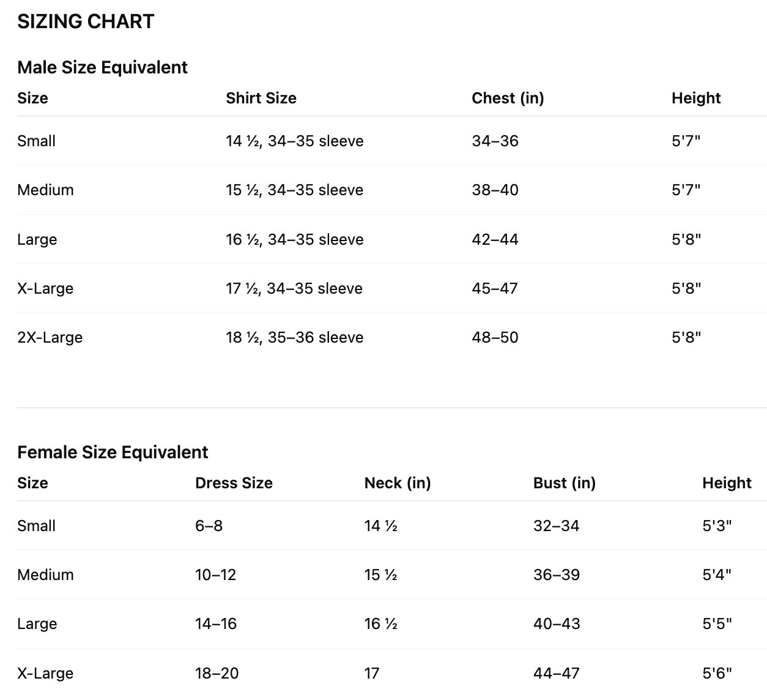Click the 18–20 dress size cell

217,673
